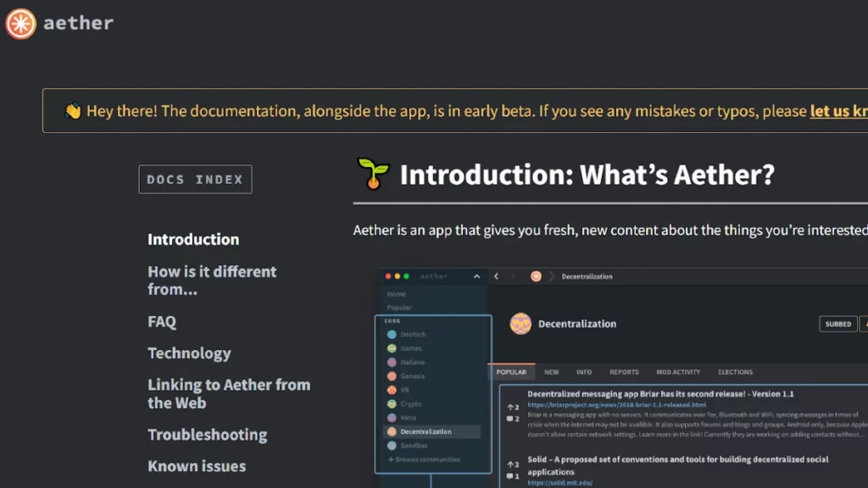Go to the FAQ docs page
868x488 pixels.
[162, 321]
